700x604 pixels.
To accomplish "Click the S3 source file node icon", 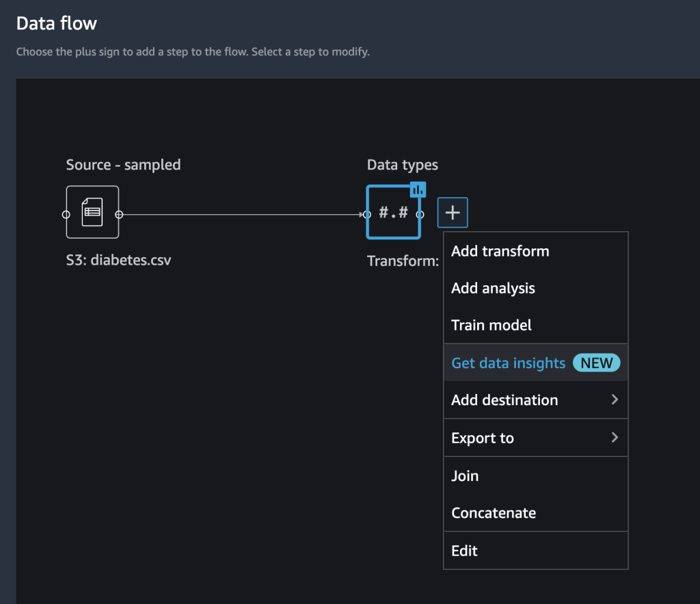I will pyautogui.click(x=92, y=212).
